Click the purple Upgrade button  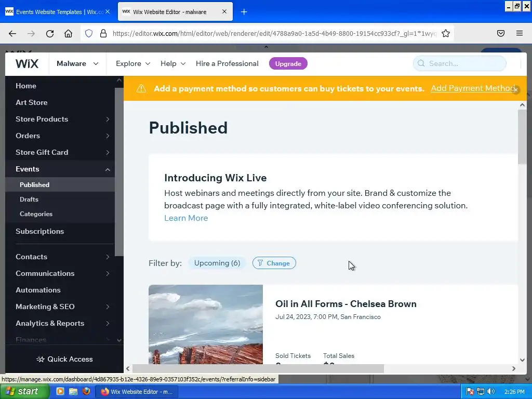[288, 63]
